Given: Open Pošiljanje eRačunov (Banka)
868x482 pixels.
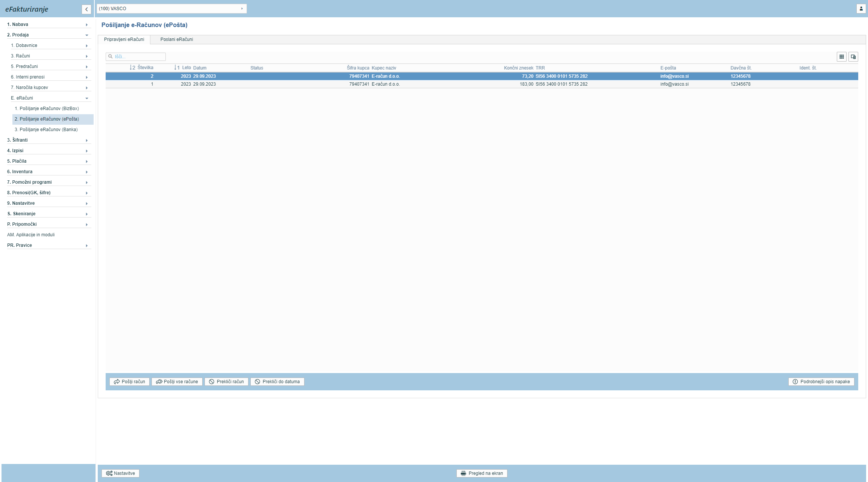Looking at the screenshot, I should pyautogui.click(x=46, y=130).
